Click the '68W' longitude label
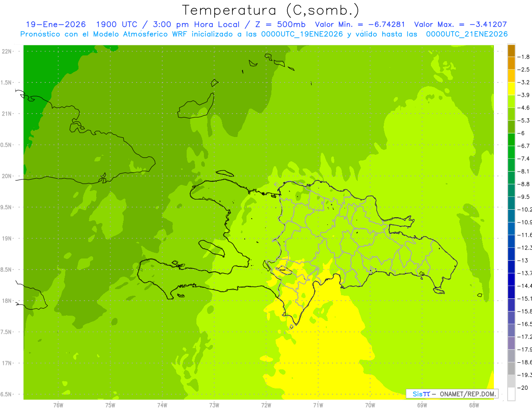 tap(474, 405)
